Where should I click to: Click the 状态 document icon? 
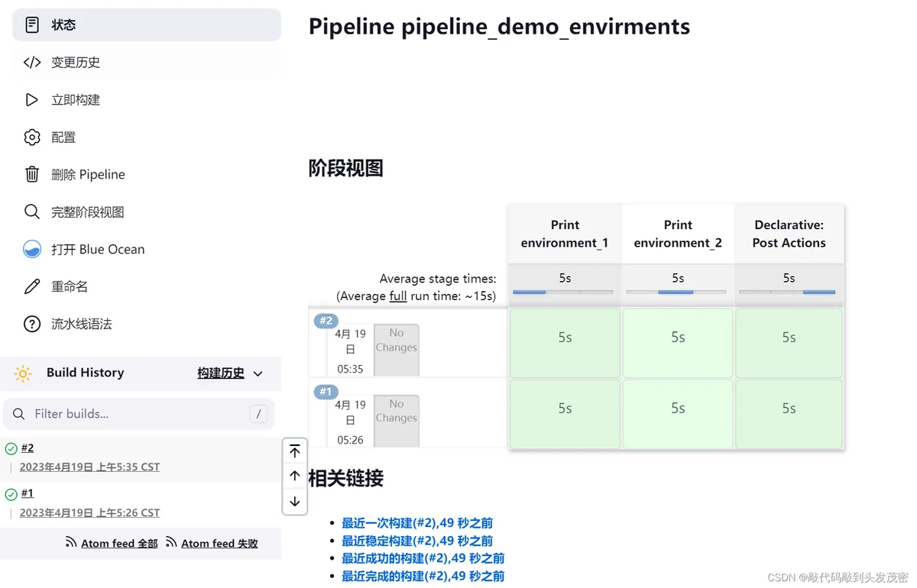[32, 25]
